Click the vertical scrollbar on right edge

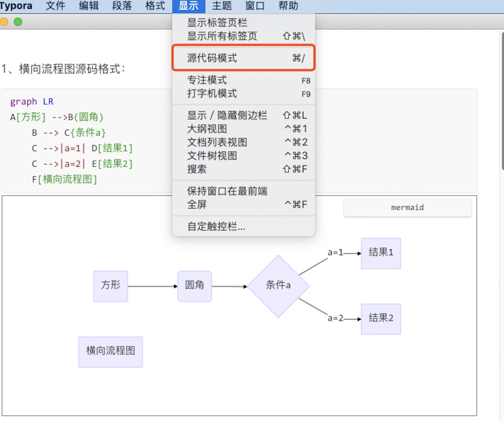[502, 101]
